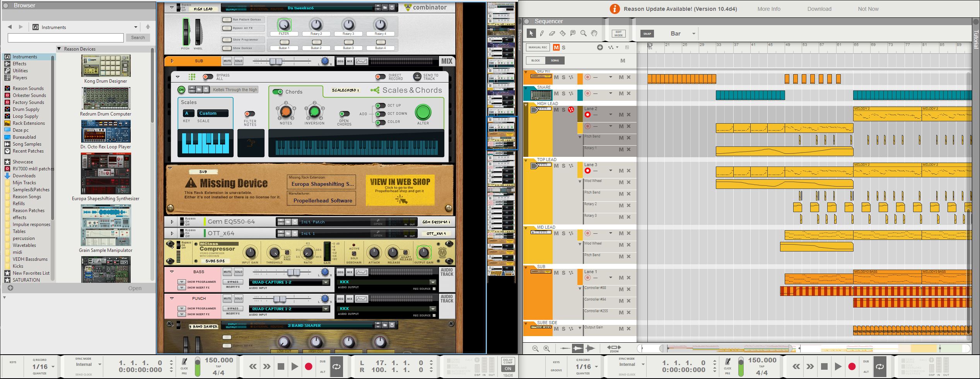Select the arrow Selection tool in Sequencer

tap(531, 34)
